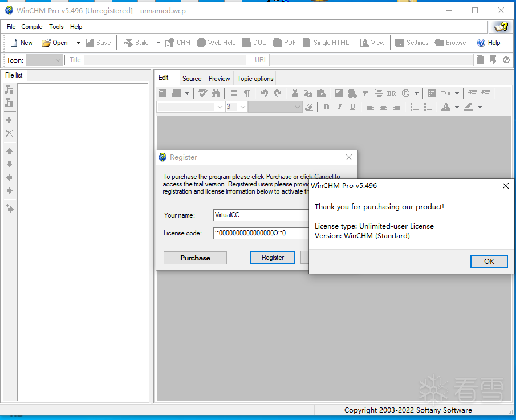Viewport: 516px width, 420px height.
Task: Click the PDF output button
Action: tap(285, 43)
